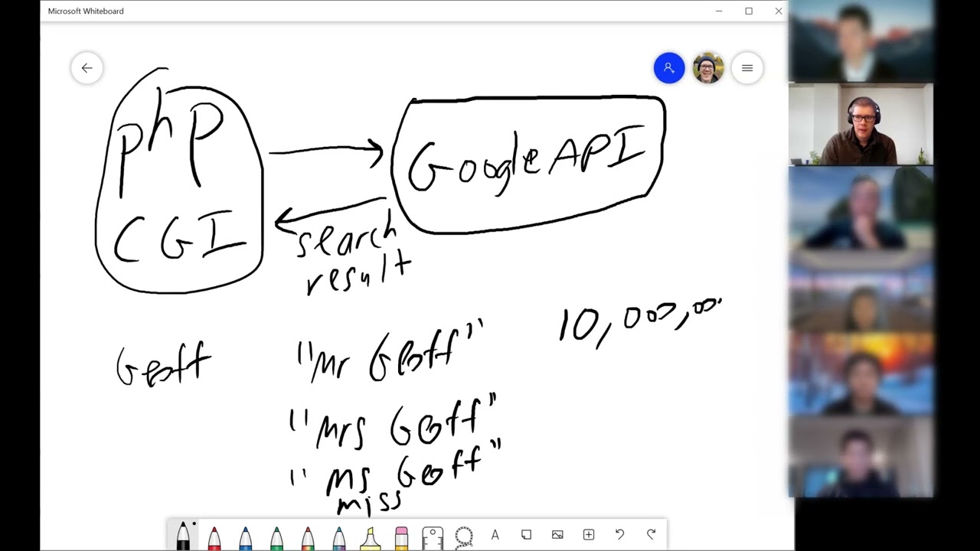980x551 pixels.
Task: Select the black pen tool
Action: tap(183, 535)
